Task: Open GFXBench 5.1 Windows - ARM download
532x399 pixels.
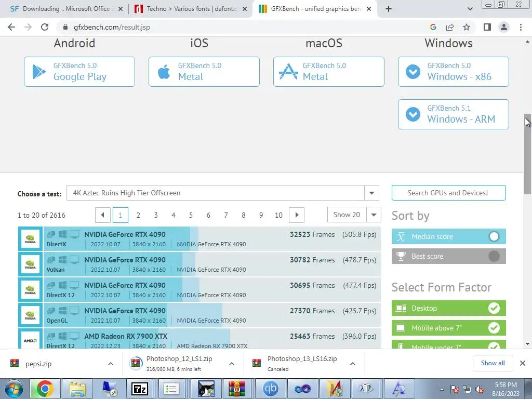Action: (x=453, y=114)
